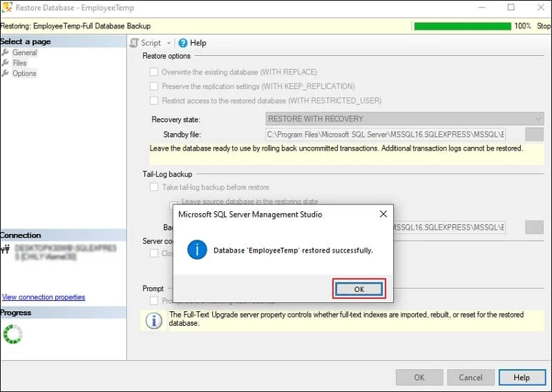Viewport: 552px width, 392px height.
Task: Click the Standby file path field
Action: [x=386, y=135]
